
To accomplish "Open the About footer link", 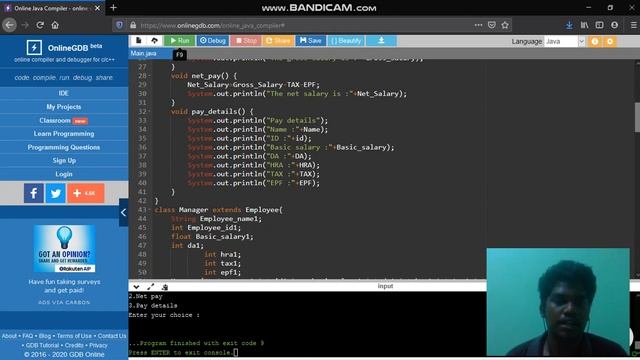I will (9, 336).
